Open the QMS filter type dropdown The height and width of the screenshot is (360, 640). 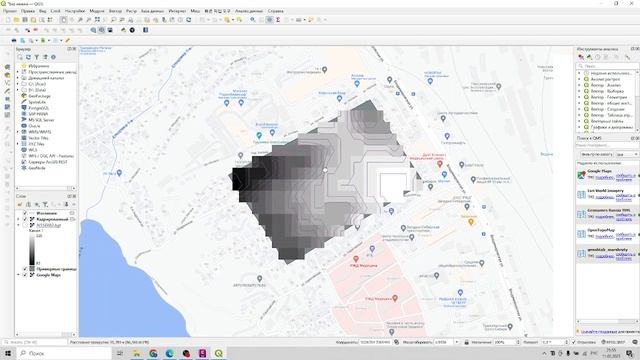[628, 154]
